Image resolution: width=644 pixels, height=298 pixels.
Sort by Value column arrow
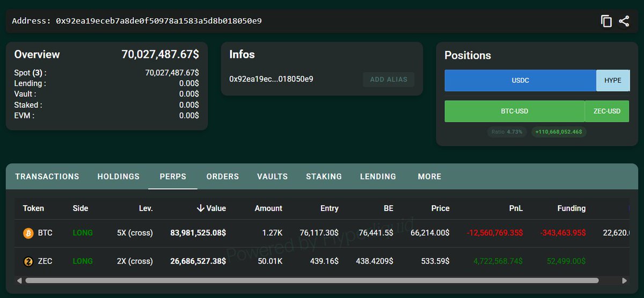201,208
